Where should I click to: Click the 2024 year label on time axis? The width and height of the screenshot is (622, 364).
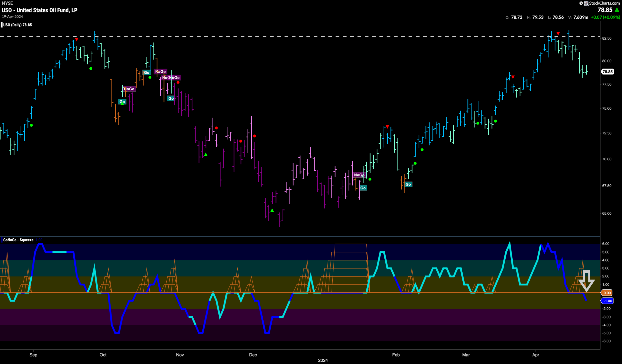pos(323,360)
